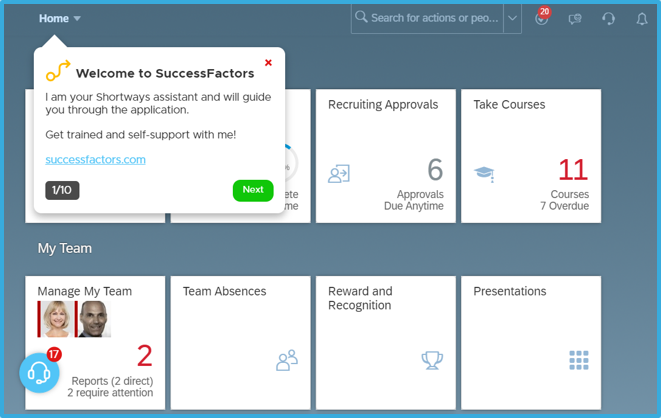This screenshot has width=661, height=418.
Task: Click the blonde woman team member photo
Action: click(x=56, y=319)
